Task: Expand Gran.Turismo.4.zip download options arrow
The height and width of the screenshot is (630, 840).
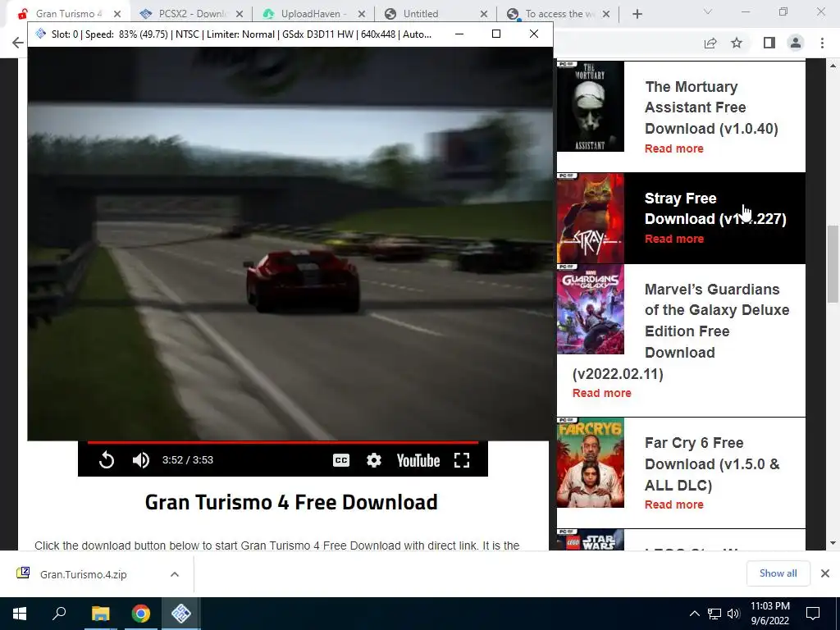Action: (175, 574)
